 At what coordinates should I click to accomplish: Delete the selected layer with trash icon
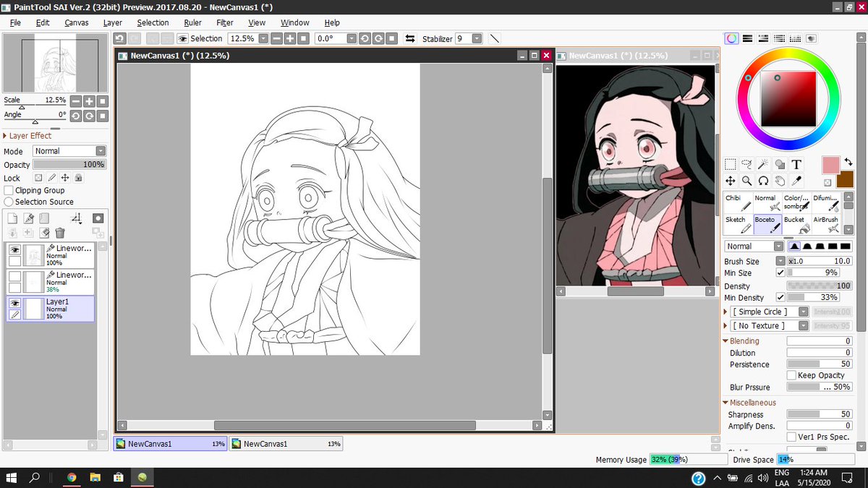[60, 233]
